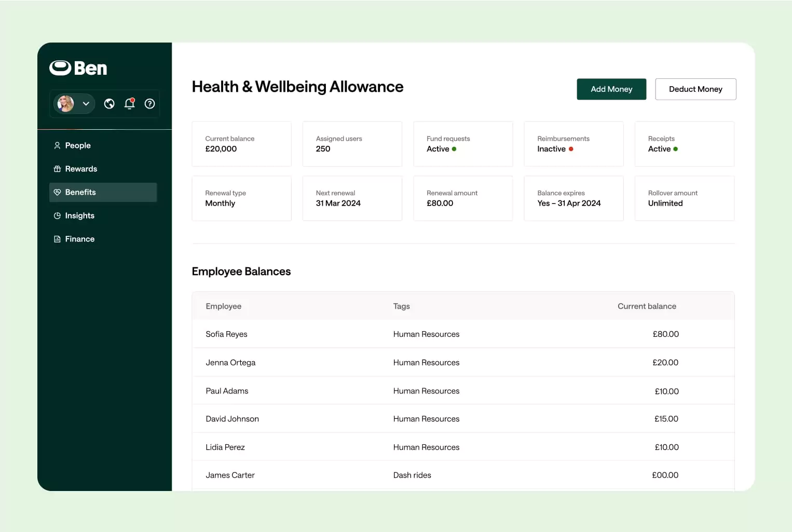792x532 pixels.
Task: Click the Current balance column header
Action: click(x=647, y=306)
